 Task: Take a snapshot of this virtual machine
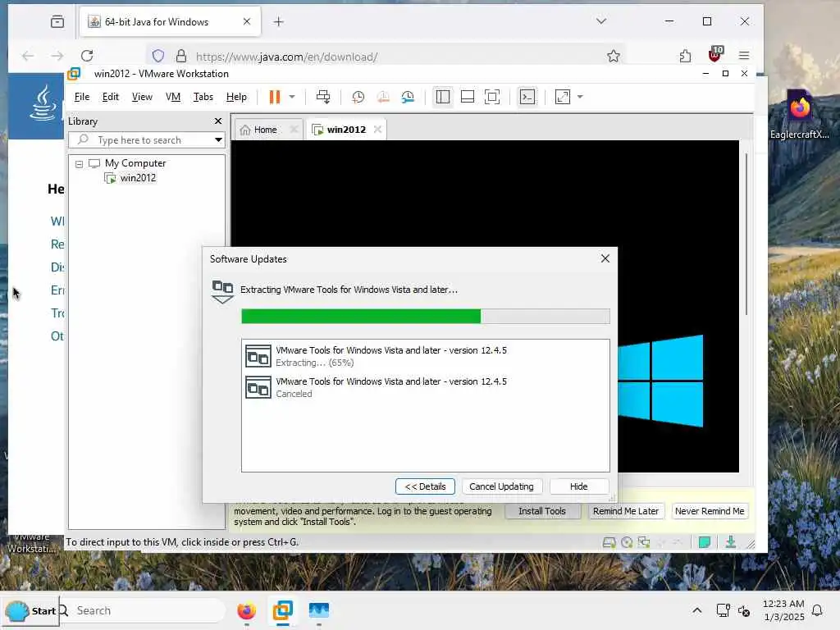(x=358, y=97)
